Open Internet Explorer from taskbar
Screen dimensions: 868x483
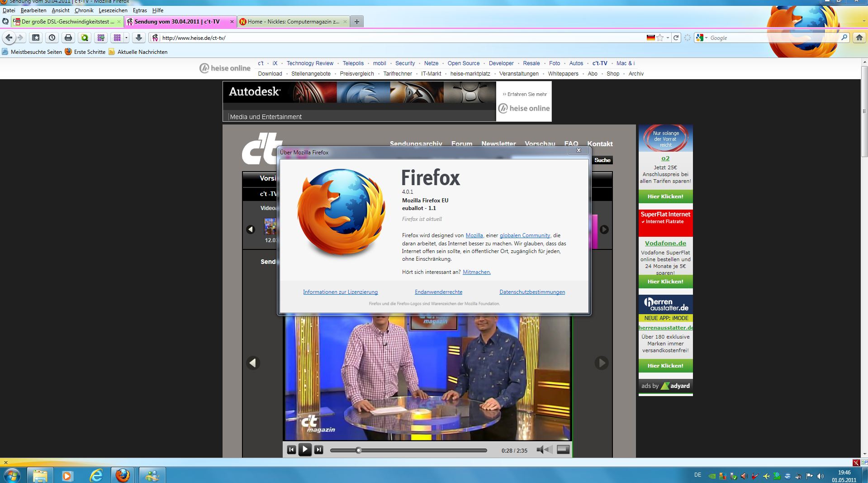[x=96, y=476]
